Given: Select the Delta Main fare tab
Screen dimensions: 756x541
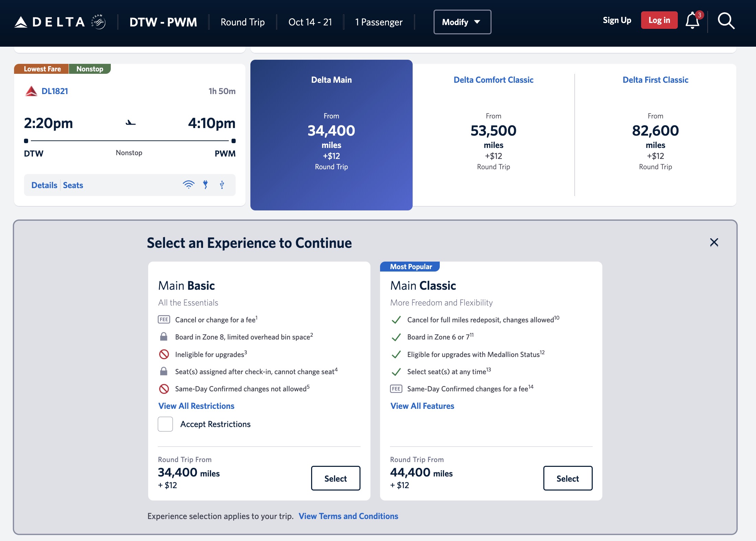Looking at the screenshot, I should point(331,135).
